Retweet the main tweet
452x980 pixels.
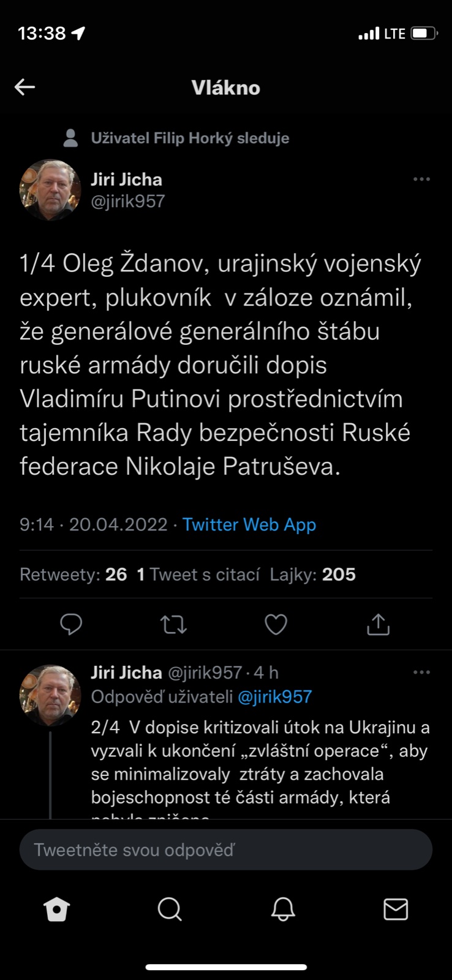[x=173, y=624]
